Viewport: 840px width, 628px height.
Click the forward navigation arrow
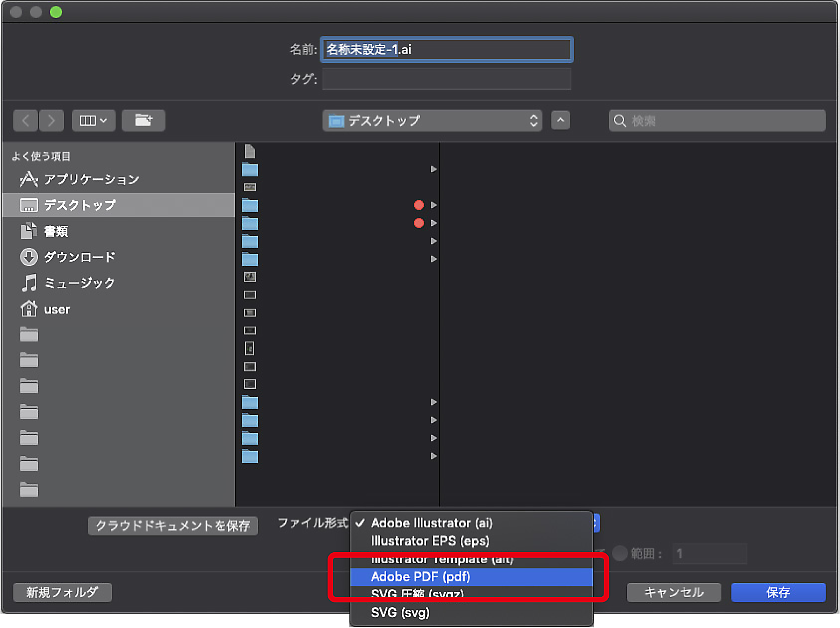[x=51, y=121]
